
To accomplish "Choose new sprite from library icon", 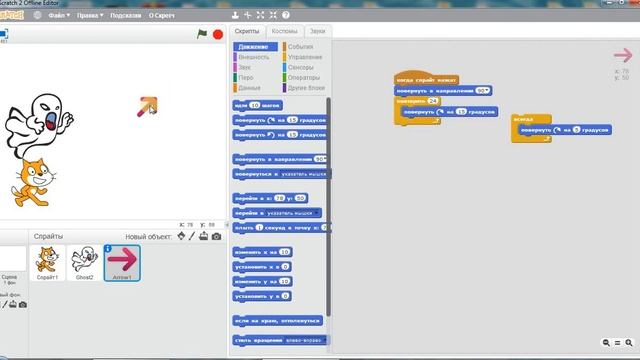I will click(181, 236).
